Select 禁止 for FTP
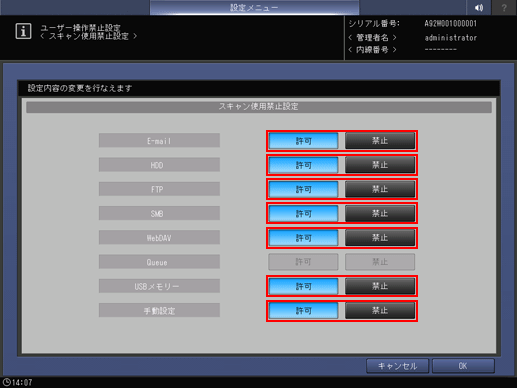This screenshot has height=388, width=517. coord(380,189)
